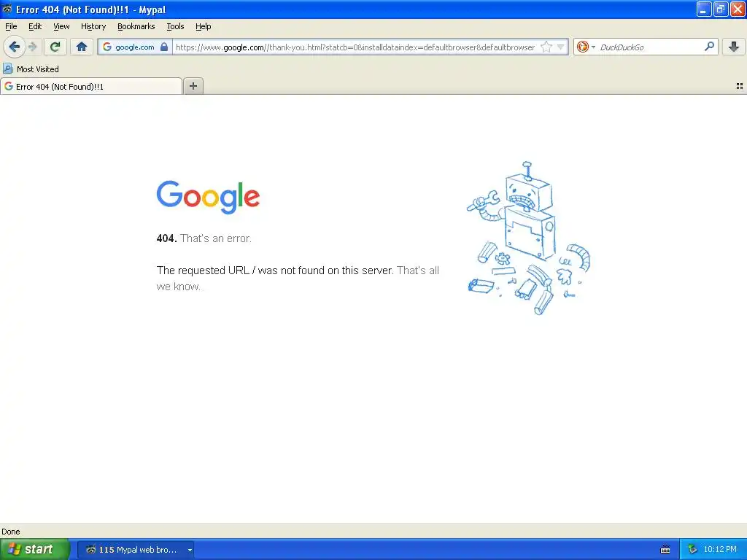The image size is (747, 560).
Task: Go to the Home page
Action: 82,47
